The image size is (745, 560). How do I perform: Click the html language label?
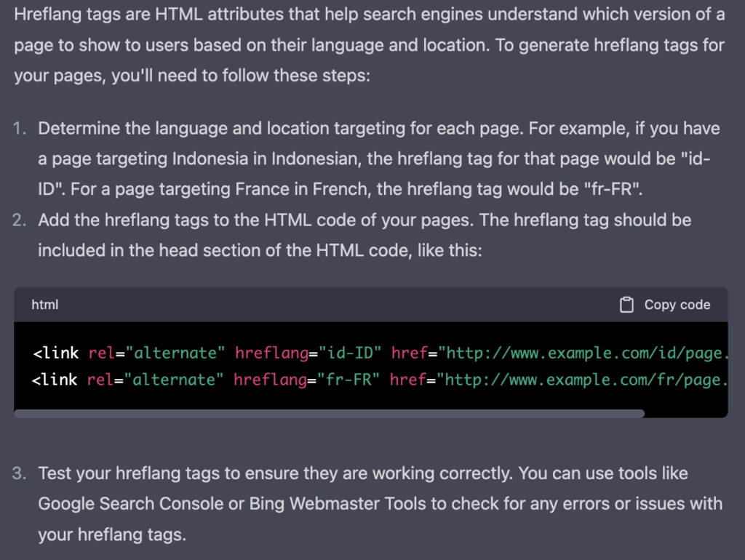[45, 305]
